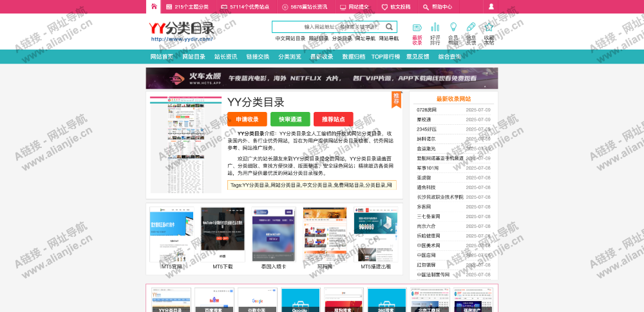Open the MT5官网 thumbnail
The height and width of the screenshot is (312, 644).
pyautogui.click(x=172, y=234)
